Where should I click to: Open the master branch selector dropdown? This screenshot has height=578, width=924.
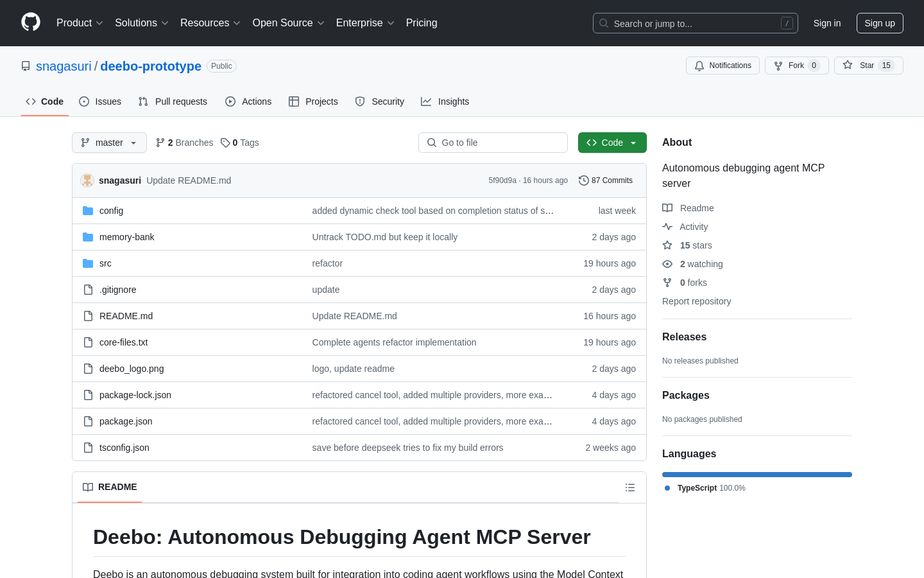109,143
